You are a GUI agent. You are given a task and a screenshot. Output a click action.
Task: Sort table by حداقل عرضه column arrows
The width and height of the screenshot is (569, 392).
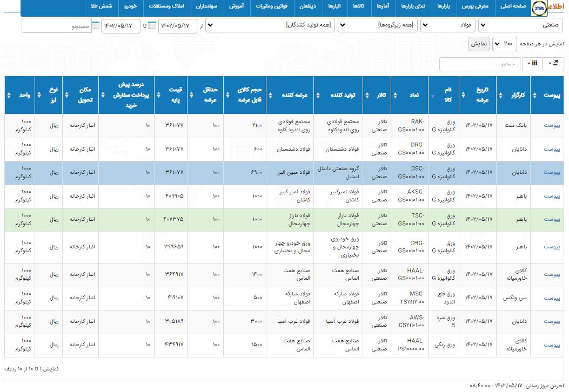(192, 96)
